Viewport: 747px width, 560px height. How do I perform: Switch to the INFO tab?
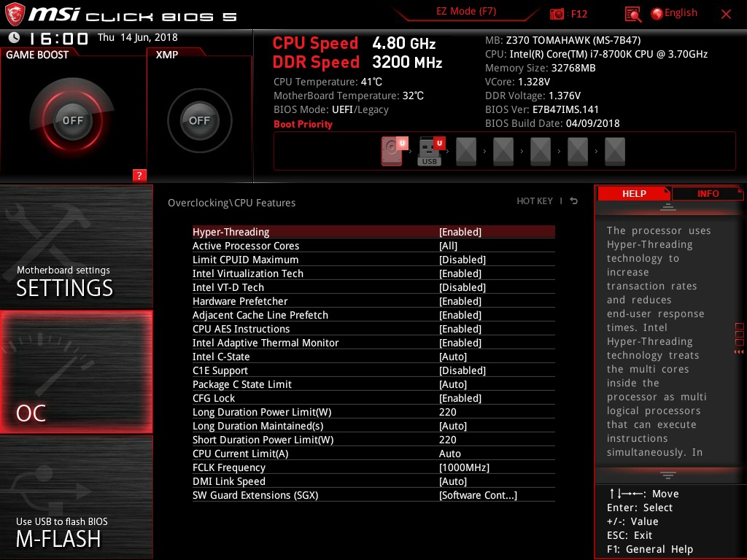[x=708, y=193]
